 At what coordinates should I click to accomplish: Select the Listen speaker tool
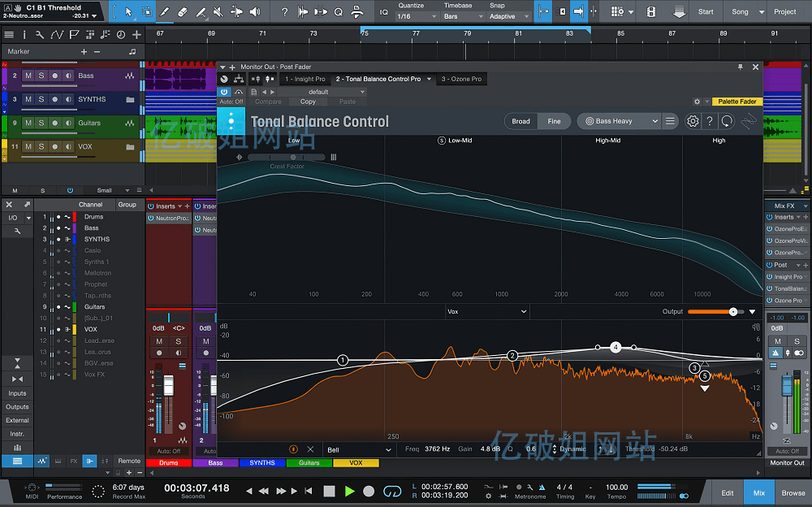coord(255,11)
